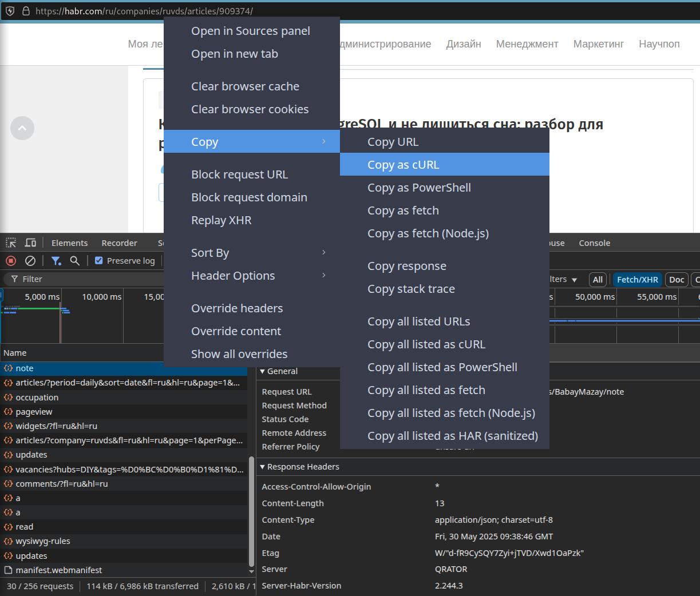
Task: Switch to the Console tab
Action: (x=594, y=243)
